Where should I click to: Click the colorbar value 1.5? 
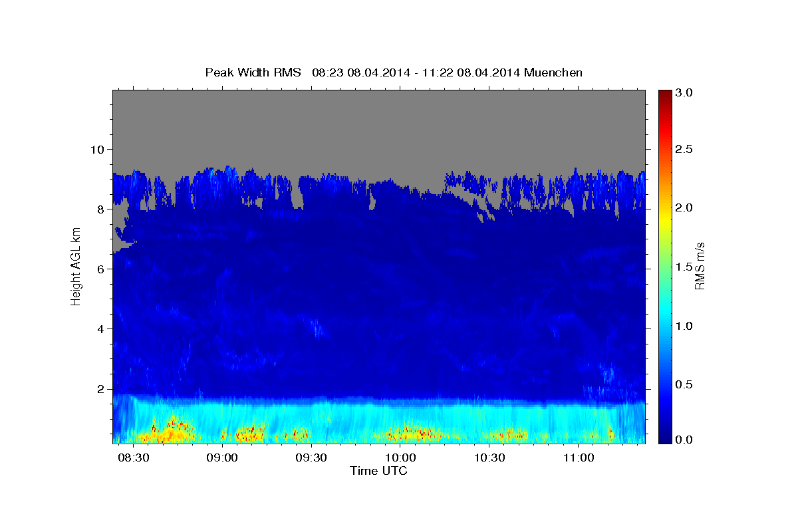[x=684, y=267]
